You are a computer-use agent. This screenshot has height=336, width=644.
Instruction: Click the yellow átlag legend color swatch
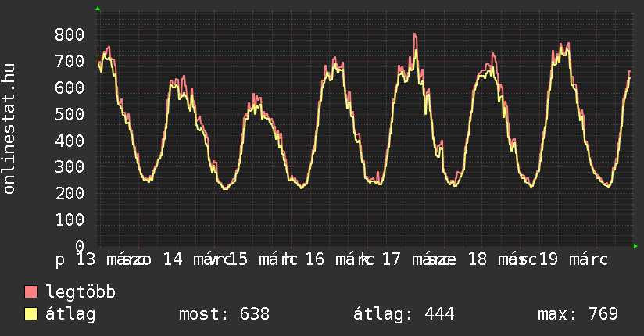click(x=31, y=314)
